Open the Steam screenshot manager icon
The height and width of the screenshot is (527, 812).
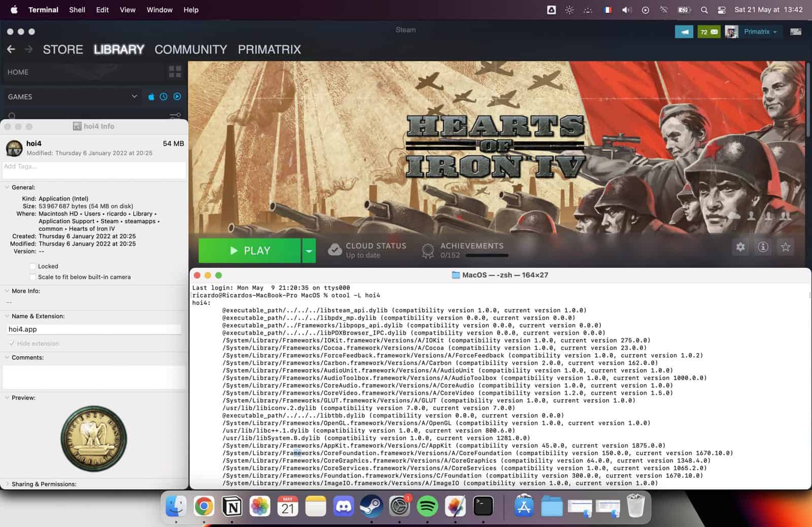[x=796, y=31]
